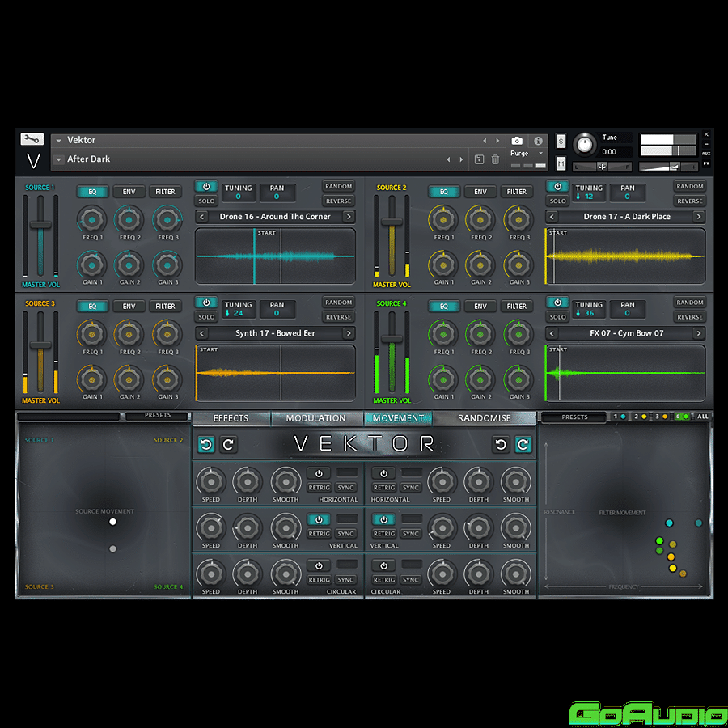Screen dimensions: 728x728
Task: Toggle Source 2 power button
Action: [x=557, y=187]
